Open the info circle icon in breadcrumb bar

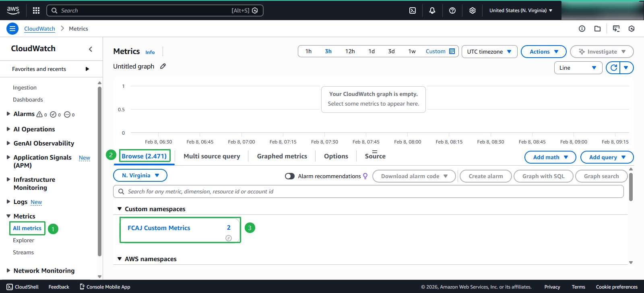click(x=582, y=29)
